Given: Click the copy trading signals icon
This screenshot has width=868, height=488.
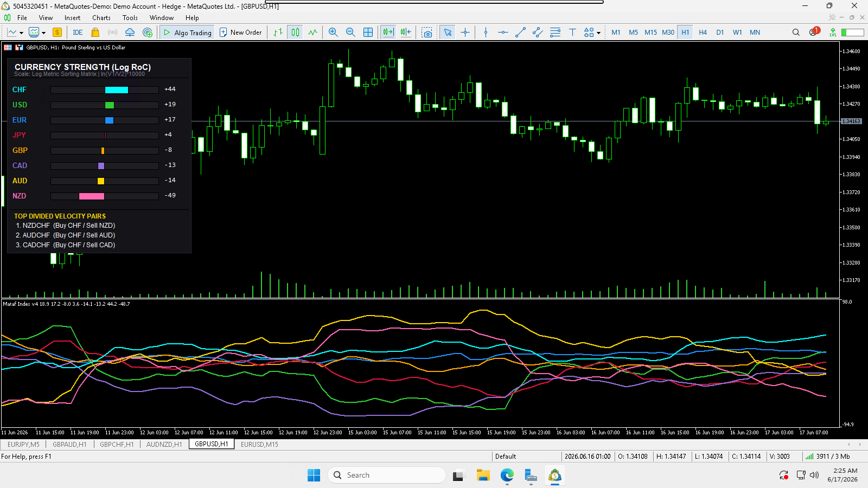Looking at the screenshot, I should 148,33.
